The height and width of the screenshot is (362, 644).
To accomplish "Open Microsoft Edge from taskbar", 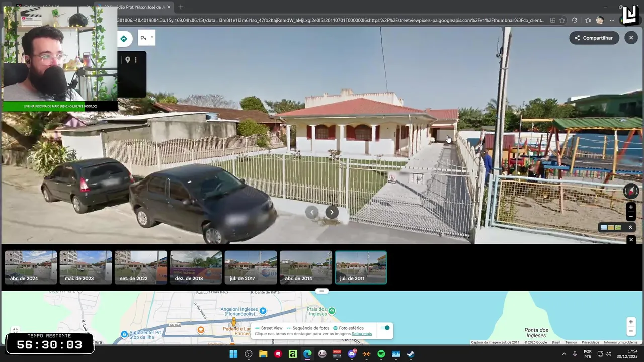I will click(307, 354).
